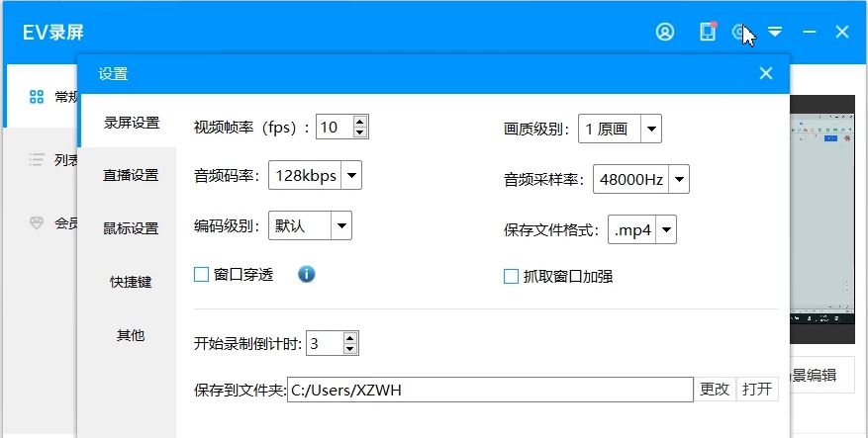Image resolution: width=868 pixels, height=438 pixels.
Task: Minimize the EV录屏 window
Action: point(810,32)
